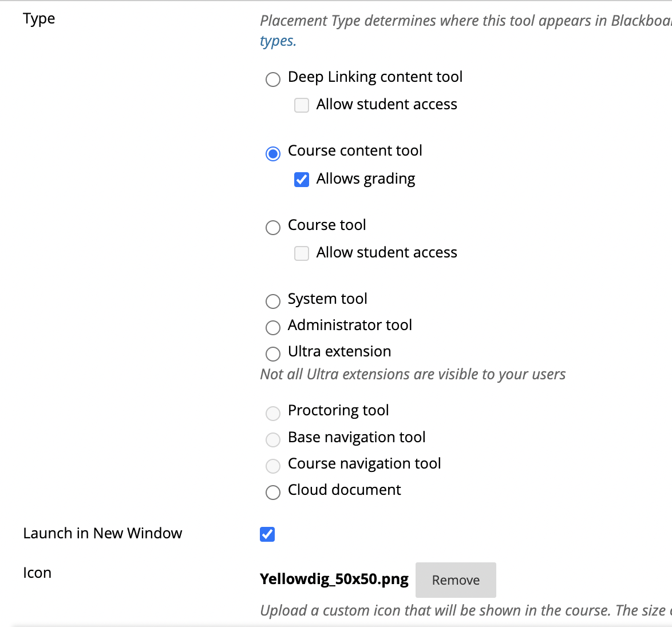Image resolution: width=672 pixels, height=627 pixels.
Task: Disable Launch in New Window
Action: (x=267, y=534)
